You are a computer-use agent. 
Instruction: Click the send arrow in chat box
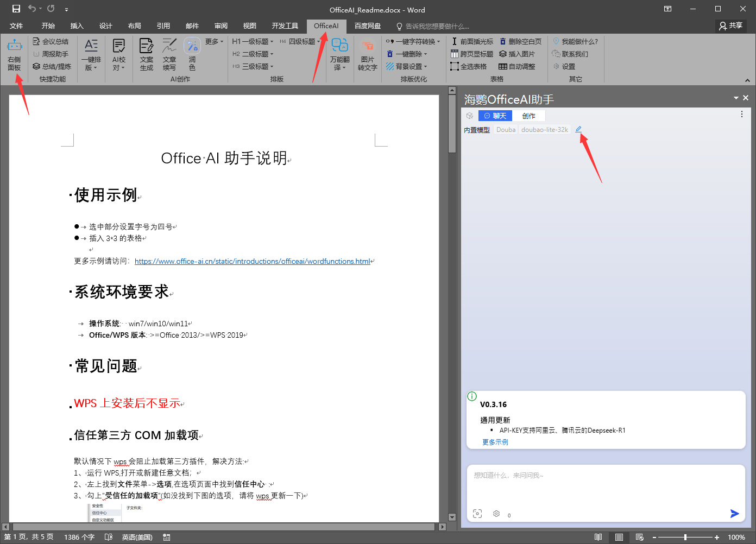(734, 514)
